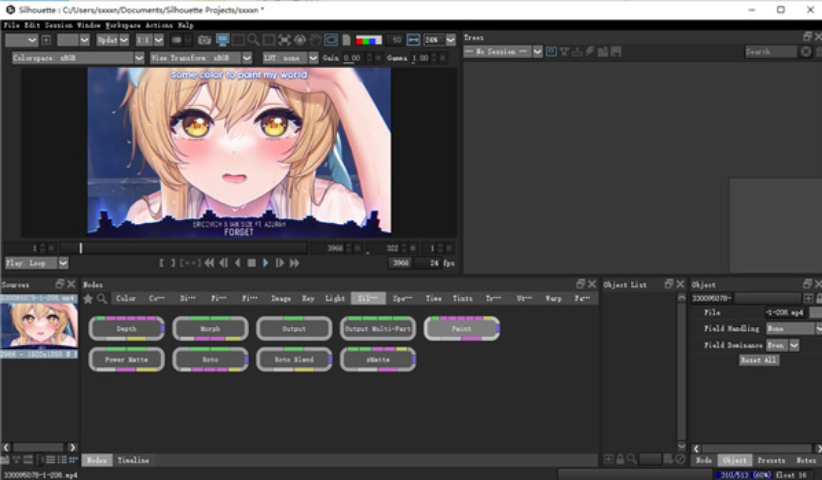This screenshot has height=480, width=822.
Task: Expand the Play Loop mode dropdown
Action: point(36,263)
